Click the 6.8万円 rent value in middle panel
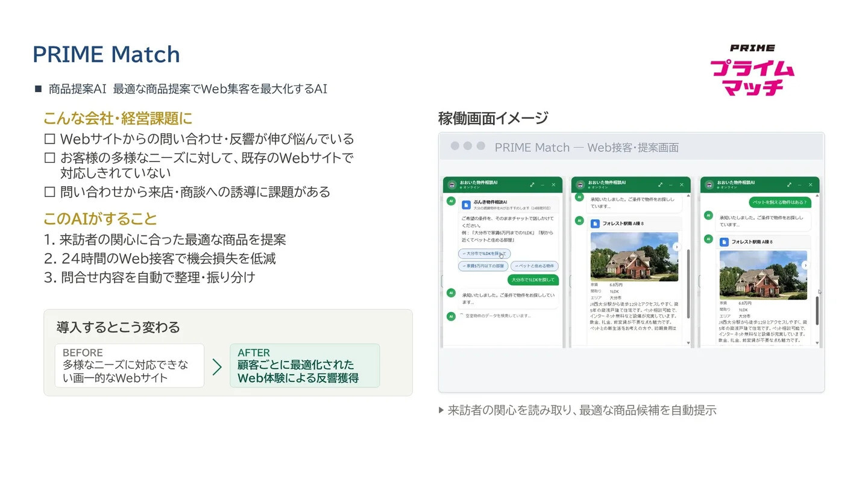The image size is (868, 488). coord(617,284)
